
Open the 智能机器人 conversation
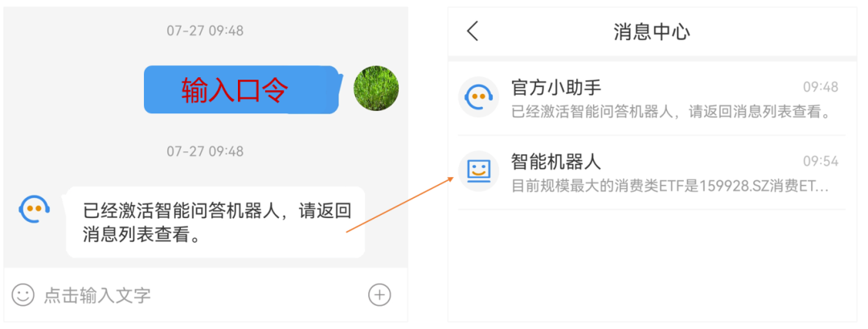click(x=652, y=172)
